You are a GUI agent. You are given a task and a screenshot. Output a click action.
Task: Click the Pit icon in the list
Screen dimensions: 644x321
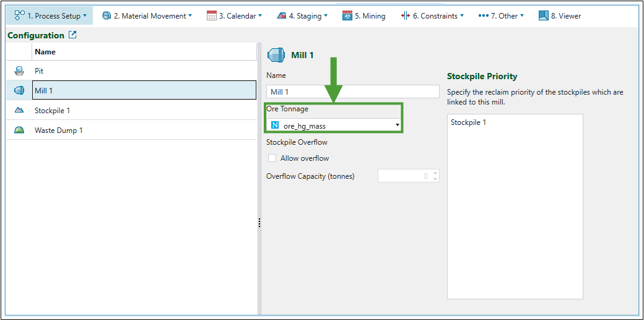point(19,71)
